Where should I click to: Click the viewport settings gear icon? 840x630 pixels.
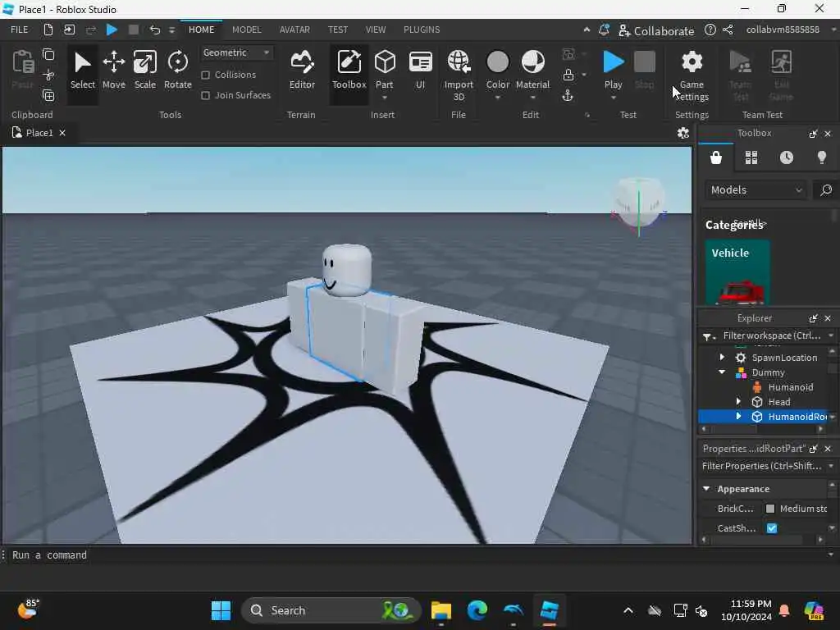[x=683, y=133]
